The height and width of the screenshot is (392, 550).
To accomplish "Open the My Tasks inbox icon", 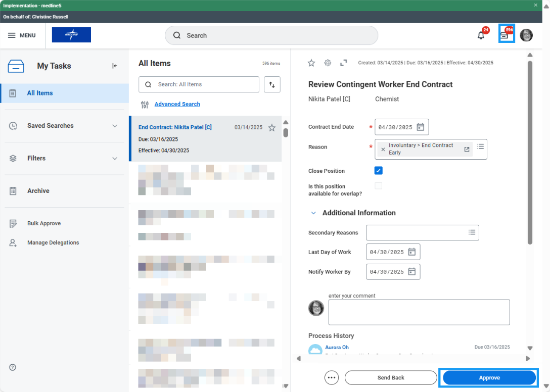I will [506, 34].
